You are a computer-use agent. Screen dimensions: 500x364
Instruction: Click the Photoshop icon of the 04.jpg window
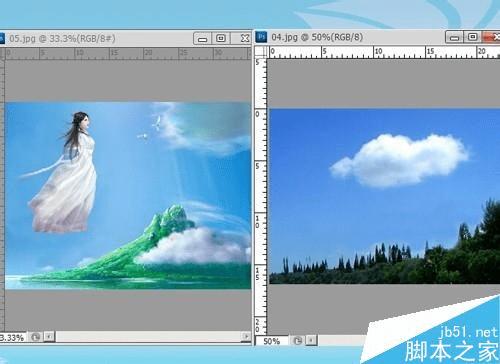click(262, 37)
